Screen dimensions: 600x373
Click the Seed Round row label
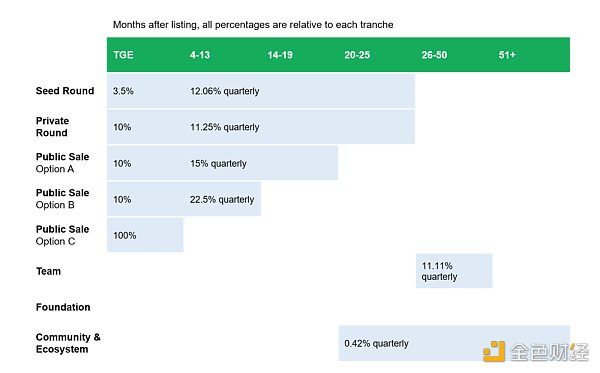pyautogui.click(x=65, y=91)
